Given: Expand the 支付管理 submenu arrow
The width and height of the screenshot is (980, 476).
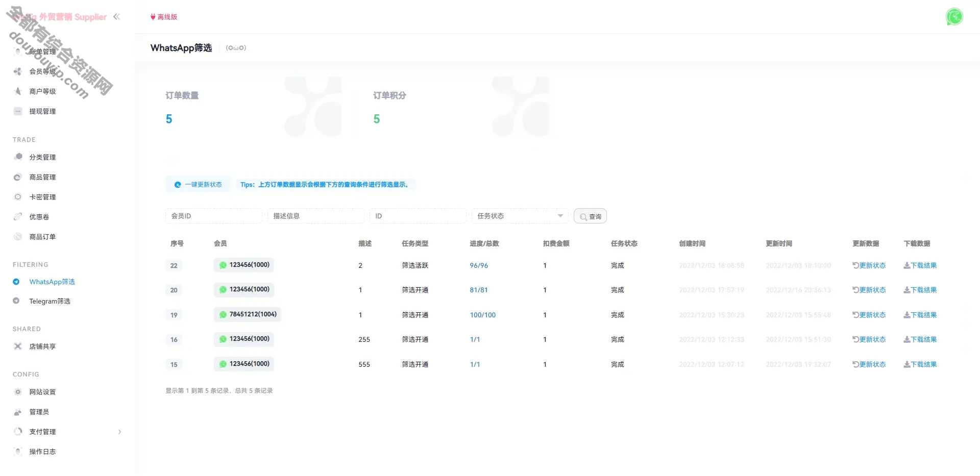Looking at the screenshot, I should pos(119,432).
